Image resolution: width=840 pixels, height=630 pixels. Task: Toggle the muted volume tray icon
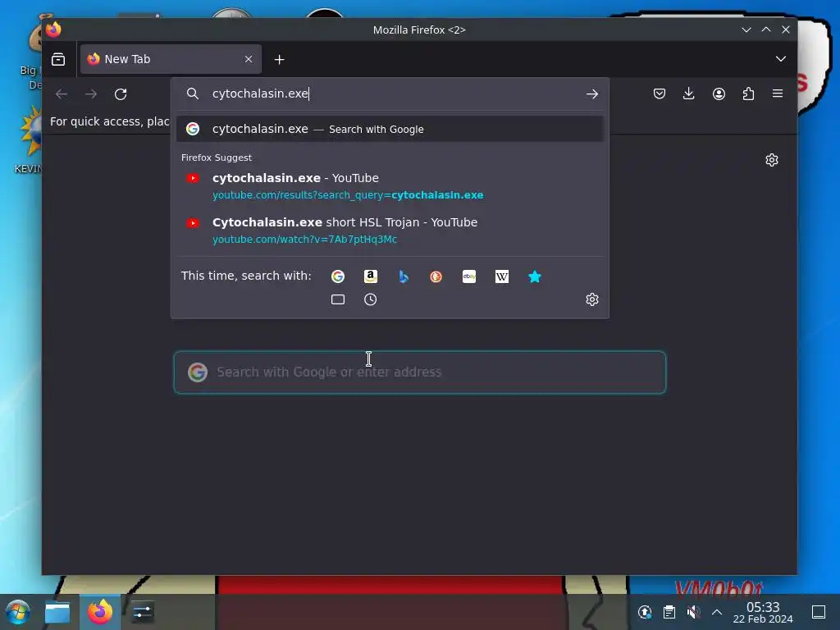pyautogui.click(x=693, y=612)
